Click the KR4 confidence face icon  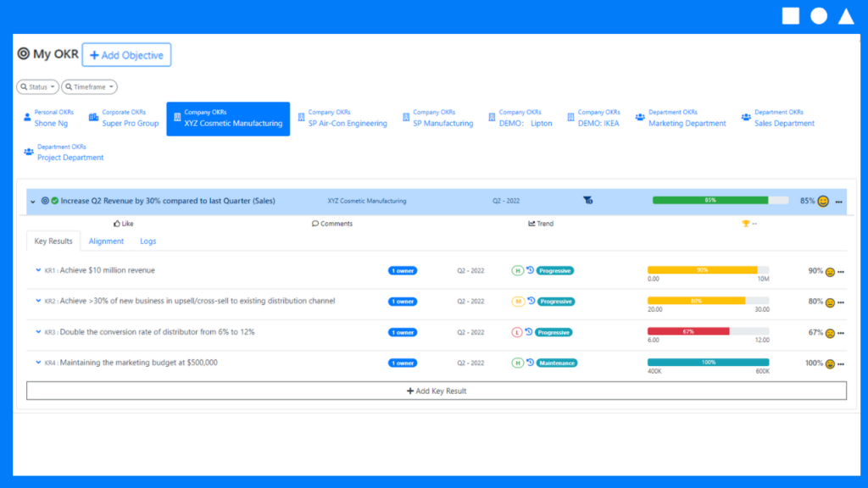[x=830, y=364]
